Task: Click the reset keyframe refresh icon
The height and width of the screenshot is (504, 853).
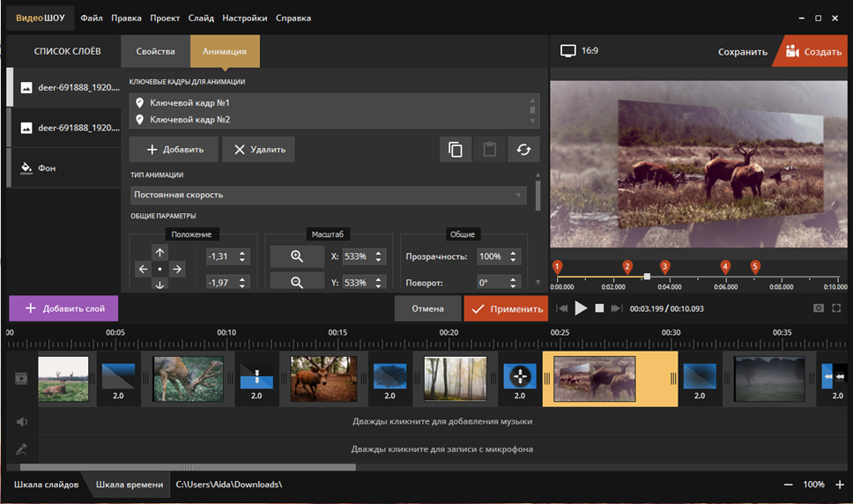Action: (523, 150)
